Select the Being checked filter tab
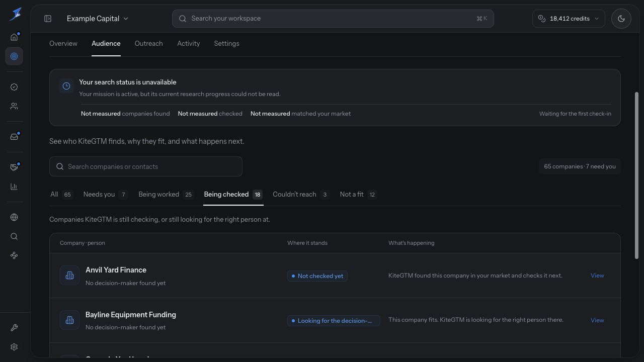This screenshot has width=644, height=362. tap(233, 195)
